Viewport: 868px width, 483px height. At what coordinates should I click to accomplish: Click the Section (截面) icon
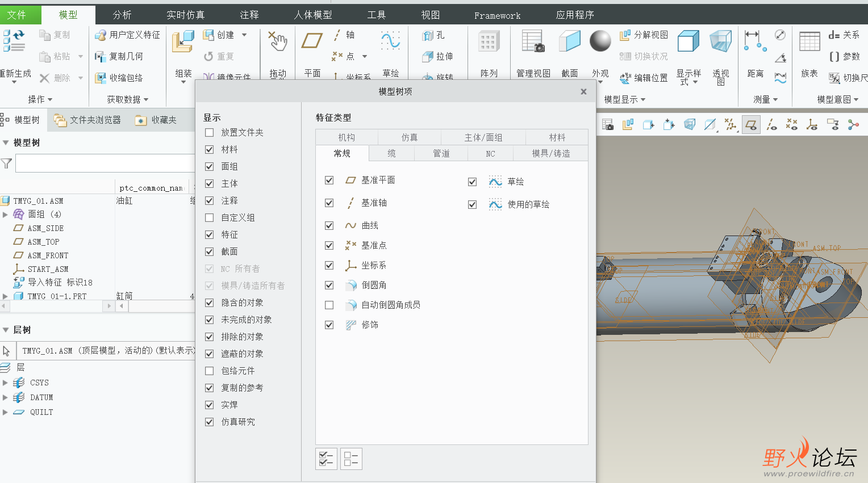coord(569,41)
